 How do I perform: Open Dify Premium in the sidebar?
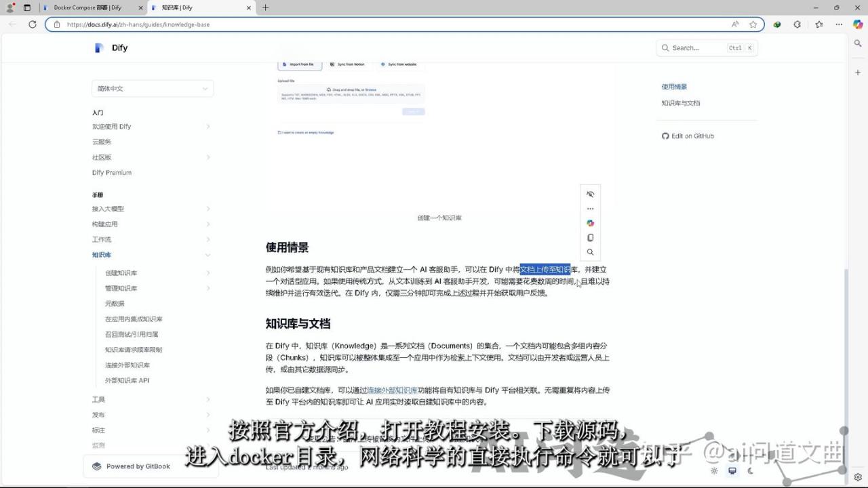click(x=112, y=173)
